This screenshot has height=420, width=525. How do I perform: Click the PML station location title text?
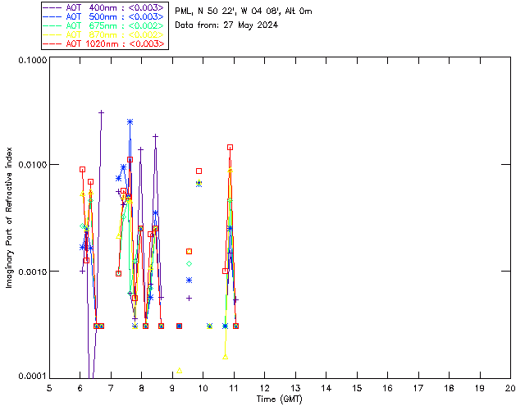[243, 11]
